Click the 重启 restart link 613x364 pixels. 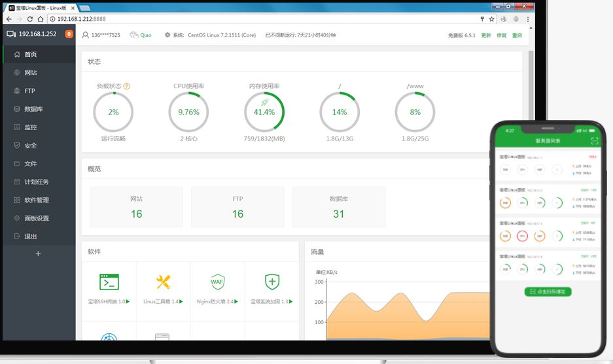517,35
